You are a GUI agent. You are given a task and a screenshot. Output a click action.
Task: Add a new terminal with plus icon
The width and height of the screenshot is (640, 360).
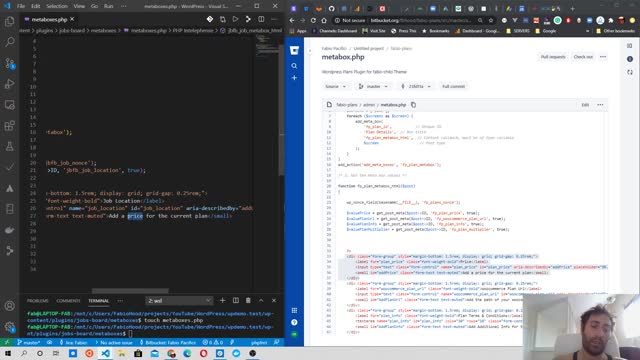tap(222, 300)
